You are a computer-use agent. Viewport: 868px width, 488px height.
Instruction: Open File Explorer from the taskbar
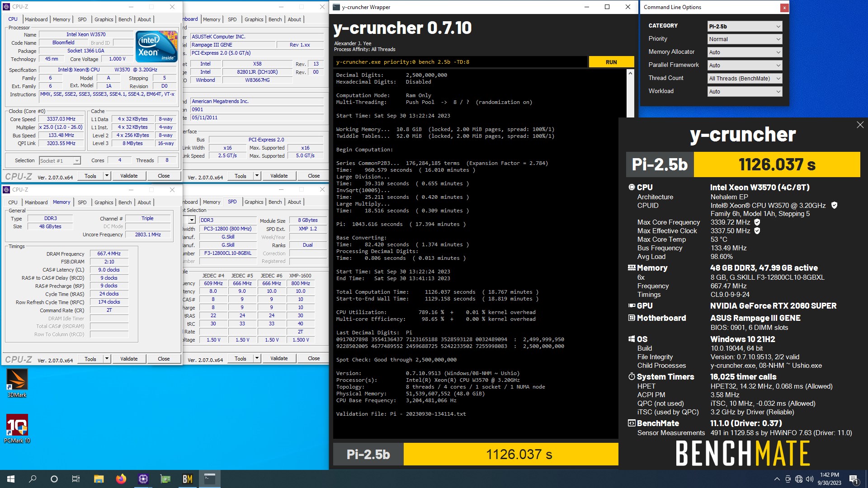99,479
